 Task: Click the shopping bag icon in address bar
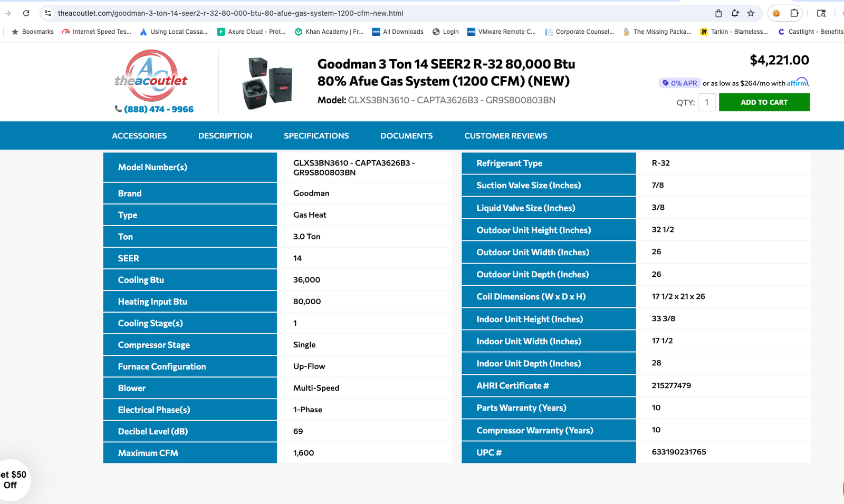[718, 13]
